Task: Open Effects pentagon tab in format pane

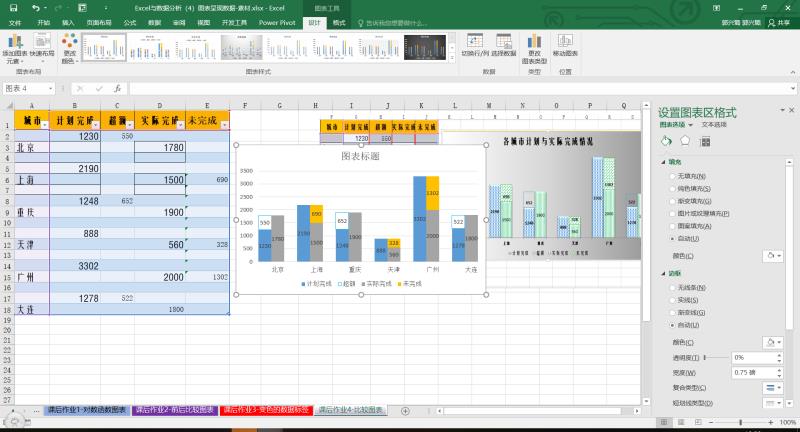Action: tap(685, 141)
